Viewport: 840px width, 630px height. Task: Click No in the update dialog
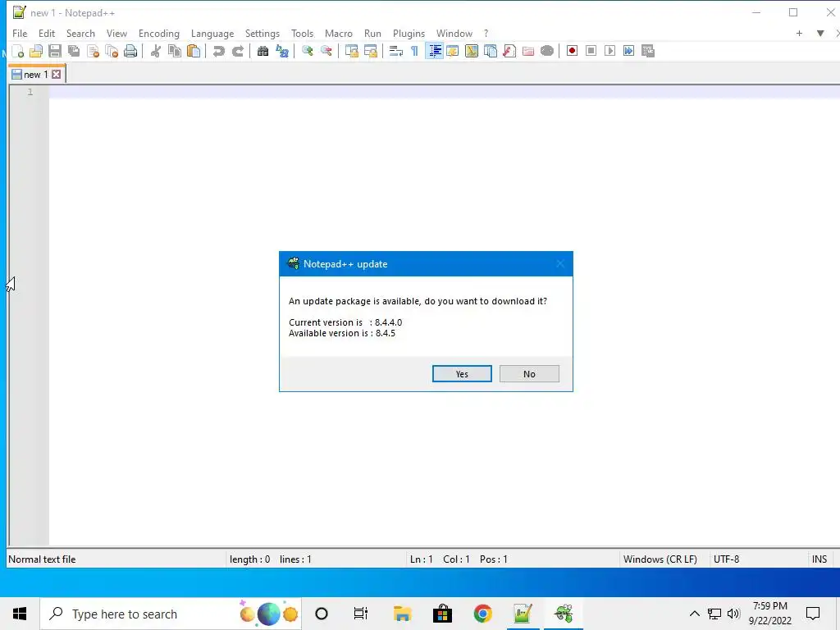pyautogui.click(x=529, y=374)
